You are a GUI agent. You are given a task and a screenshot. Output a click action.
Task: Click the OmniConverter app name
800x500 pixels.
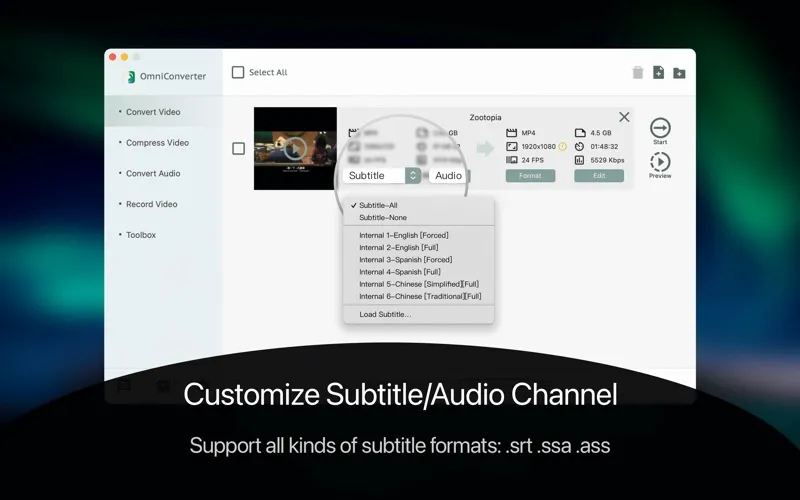pos(173,77)
